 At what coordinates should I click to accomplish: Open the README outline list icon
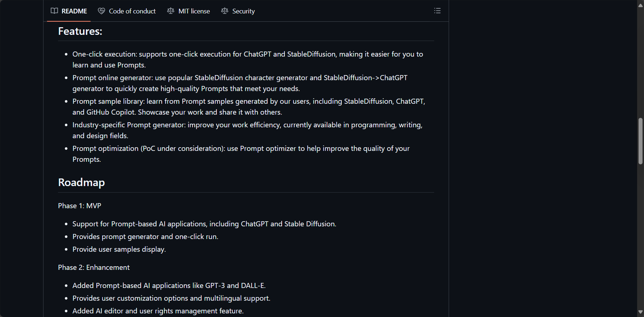pos(437,11)
